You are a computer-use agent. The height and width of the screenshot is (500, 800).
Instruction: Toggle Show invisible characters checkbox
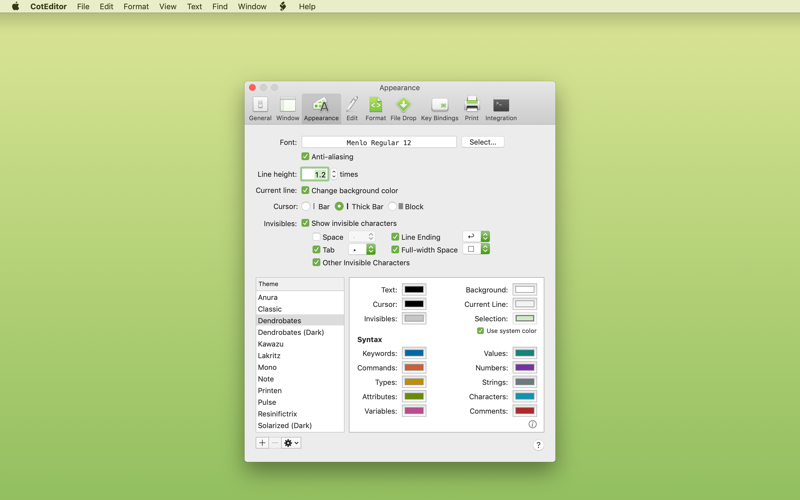[x=305, y=223]
